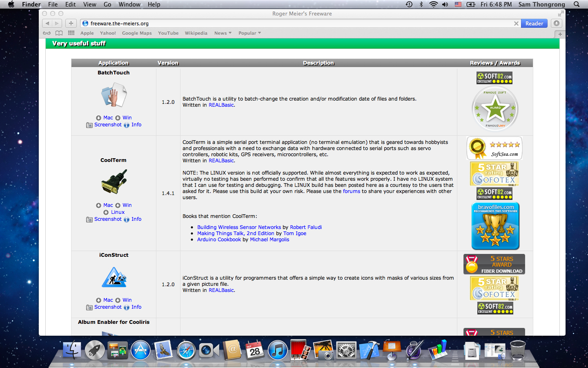Viewport: 588px width, 368px height.
Task: Click the BatchTouch Mac download arrow icon
Action: click(98, 118)
